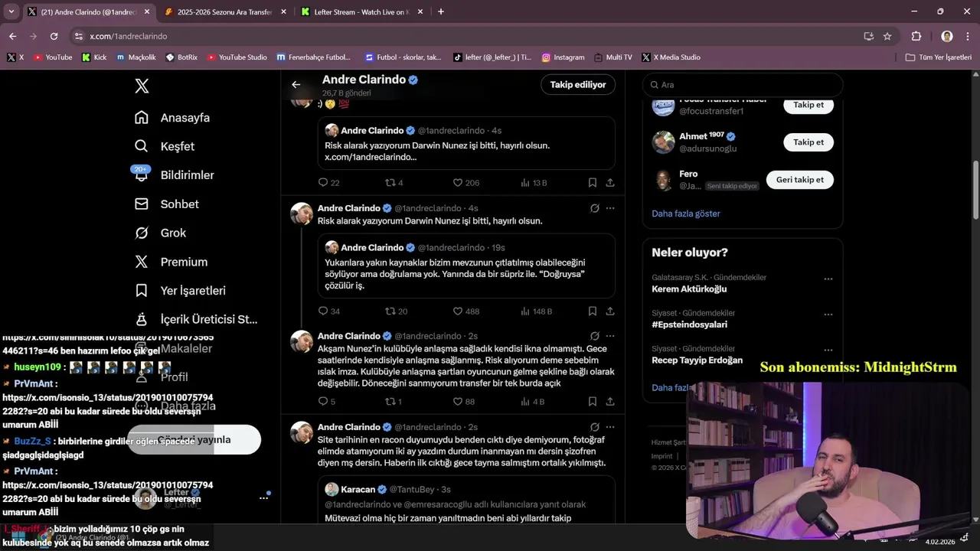Open more menu on Akşam Nunez'in tweet

[610, 336]
